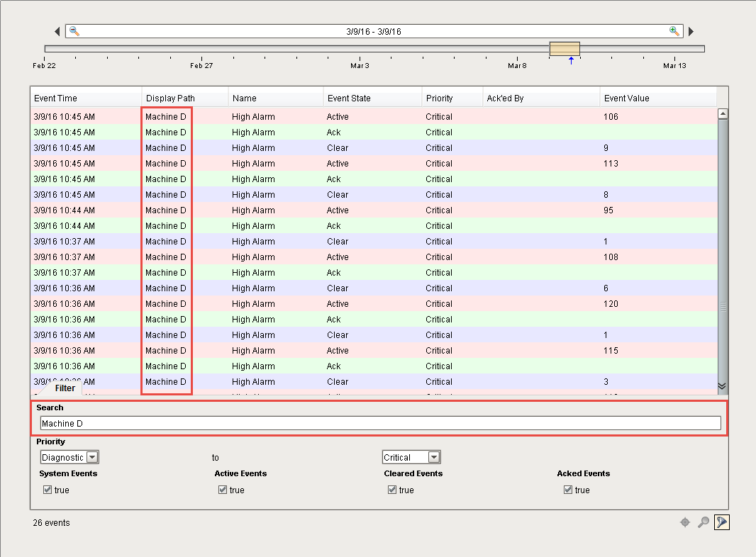Screen dimensions: 756x557
Task: Uncheck the System Events checkbox
Action: coord(48,490)
